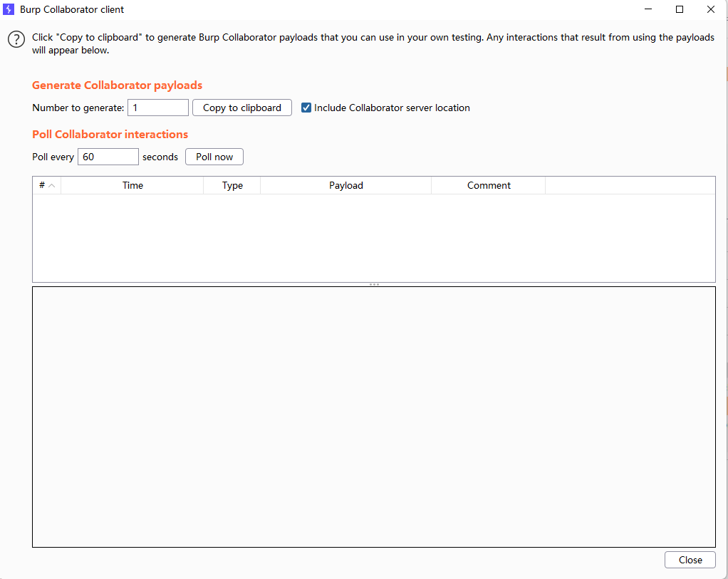
Task: Click Copy to clipboard button
Action: (x=242, y=108)
